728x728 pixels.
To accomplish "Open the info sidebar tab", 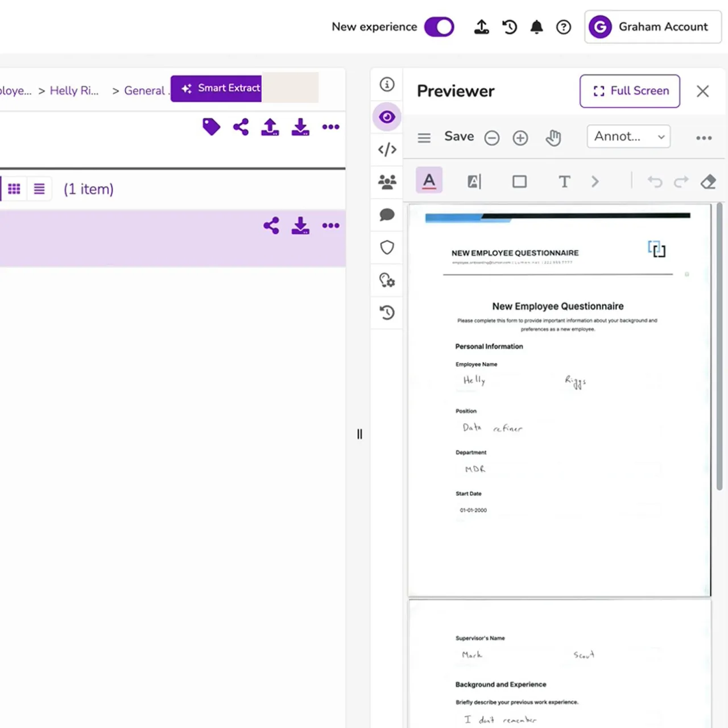I will (387, 84).
